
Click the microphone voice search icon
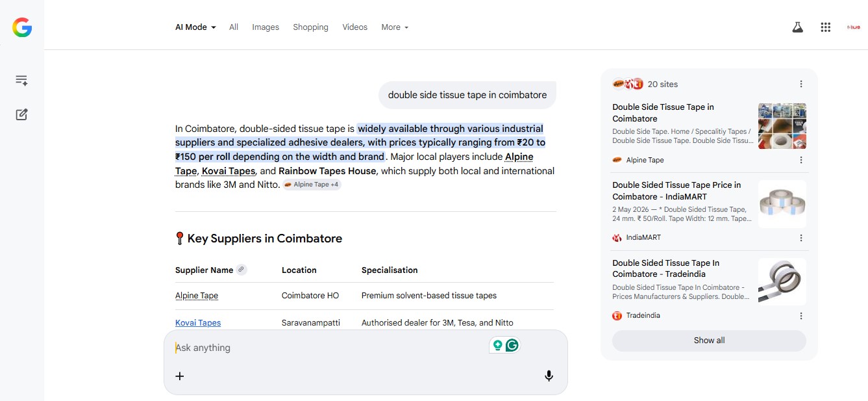click(x=549, y=376)
